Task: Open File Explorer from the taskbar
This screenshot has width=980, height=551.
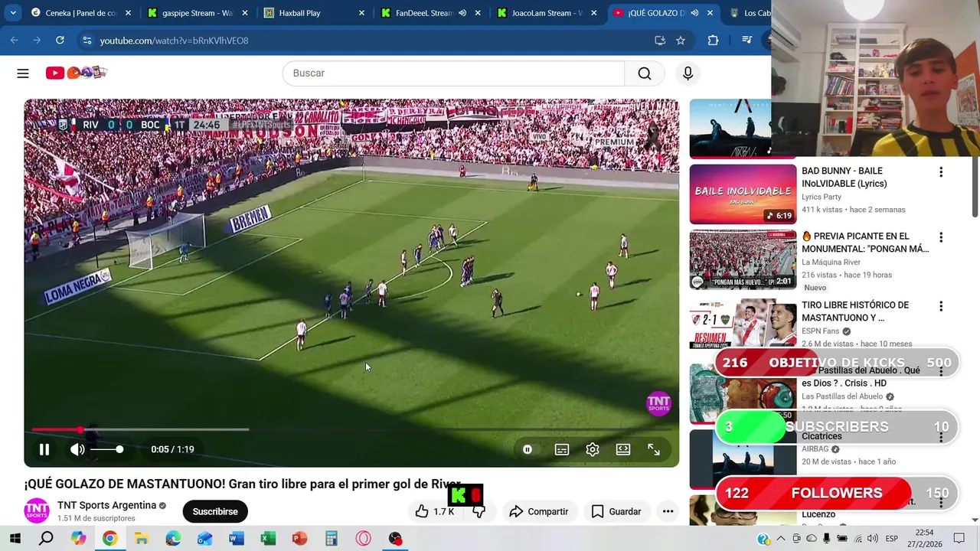Action: (x=142, y=539)
